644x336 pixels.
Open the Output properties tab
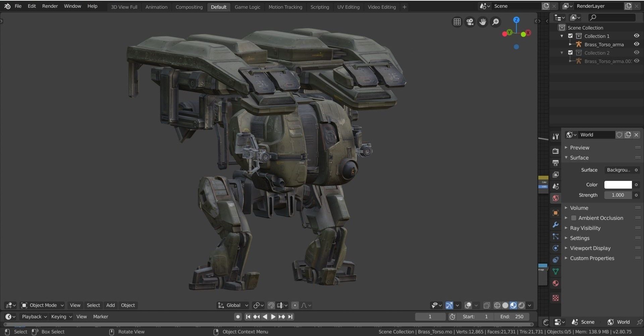pyautogui.click(x=555, y=163)
